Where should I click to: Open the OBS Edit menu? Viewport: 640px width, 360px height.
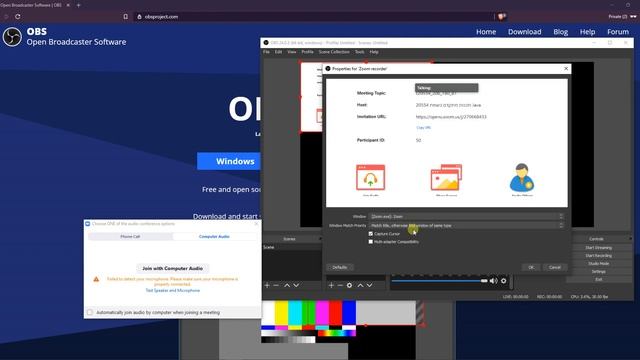(x=278, y=52)
